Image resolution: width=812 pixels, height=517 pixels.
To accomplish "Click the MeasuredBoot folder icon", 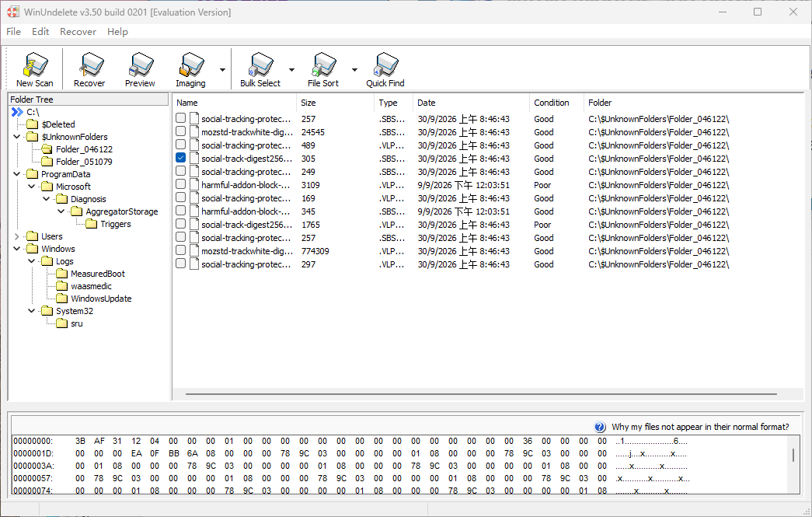I will coord(62,274).
